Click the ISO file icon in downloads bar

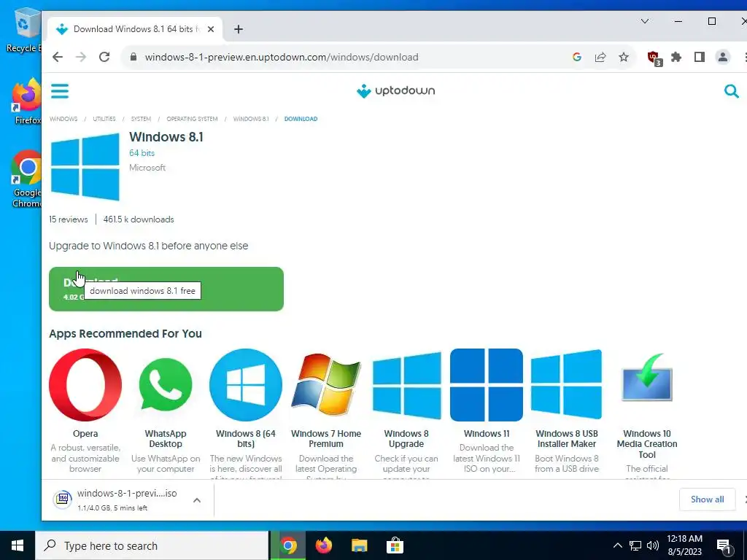pos(63,499)
